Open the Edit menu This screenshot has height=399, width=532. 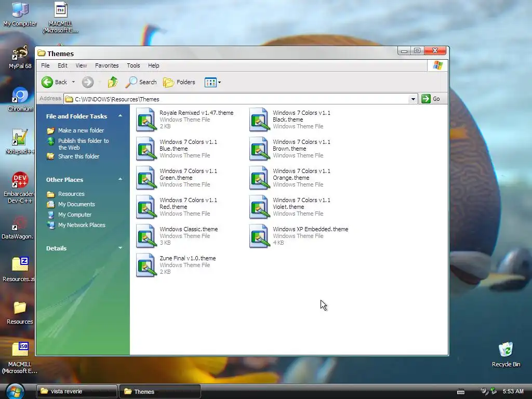(62, 65)
